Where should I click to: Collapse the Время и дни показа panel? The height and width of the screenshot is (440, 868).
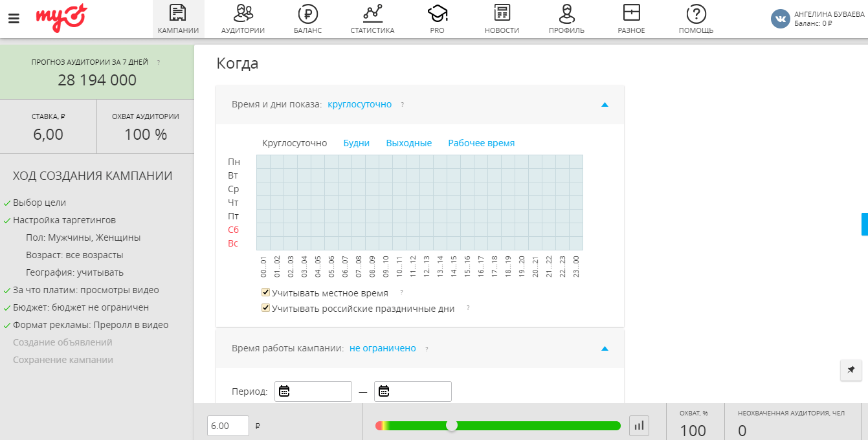click(x=605, y=104)
